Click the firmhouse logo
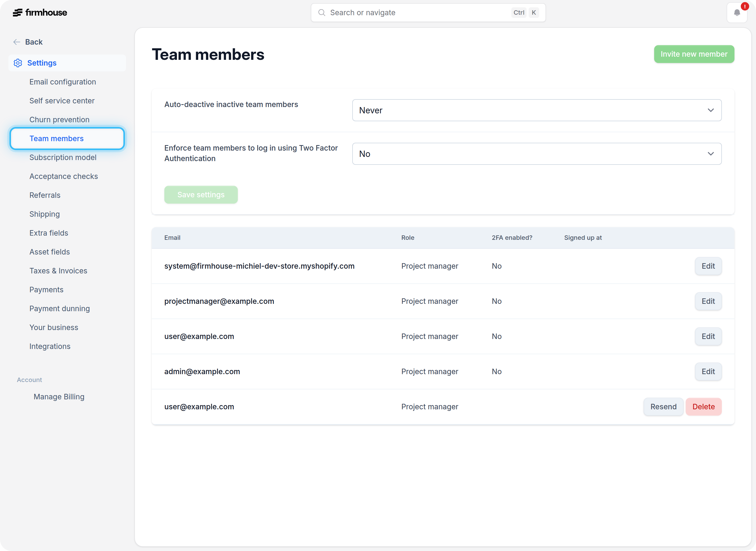 click(40, 13)
